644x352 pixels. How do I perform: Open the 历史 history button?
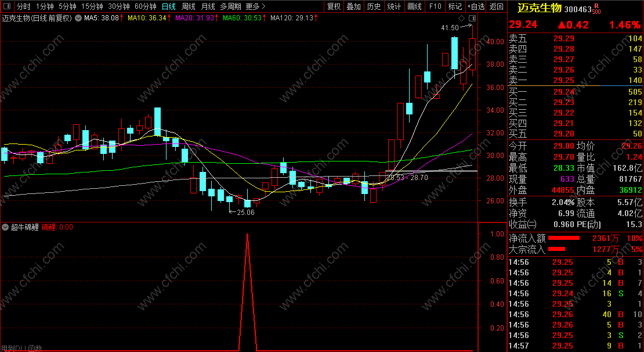point(374,6)
